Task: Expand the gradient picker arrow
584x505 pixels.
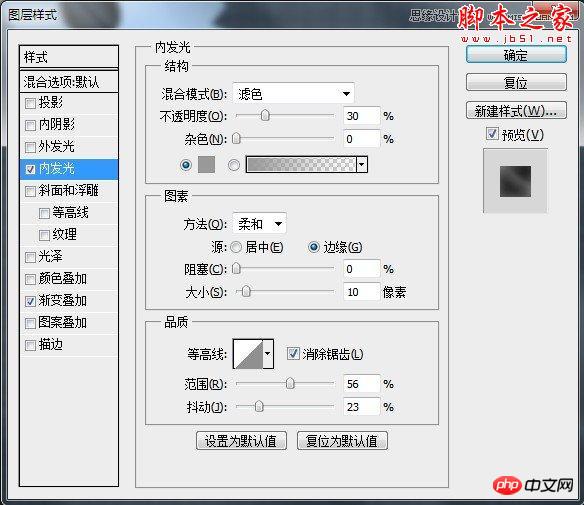Action: pyautogui.click(x=362, y=164)
